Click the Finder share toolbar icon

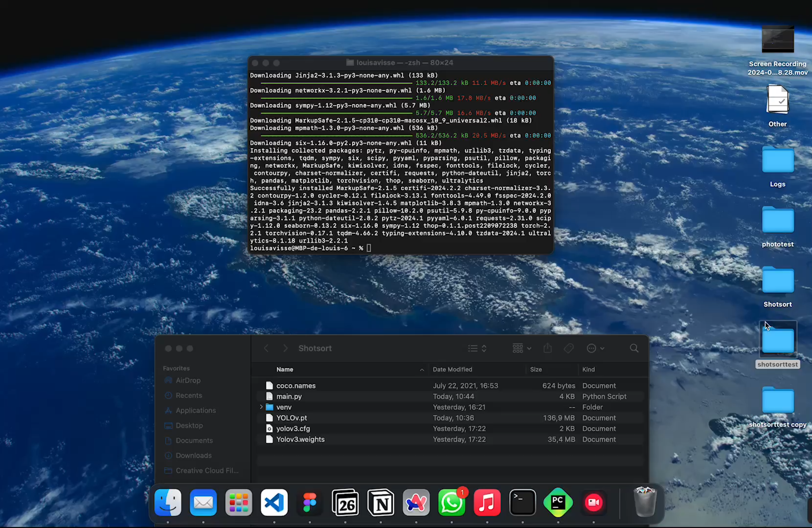548,348
